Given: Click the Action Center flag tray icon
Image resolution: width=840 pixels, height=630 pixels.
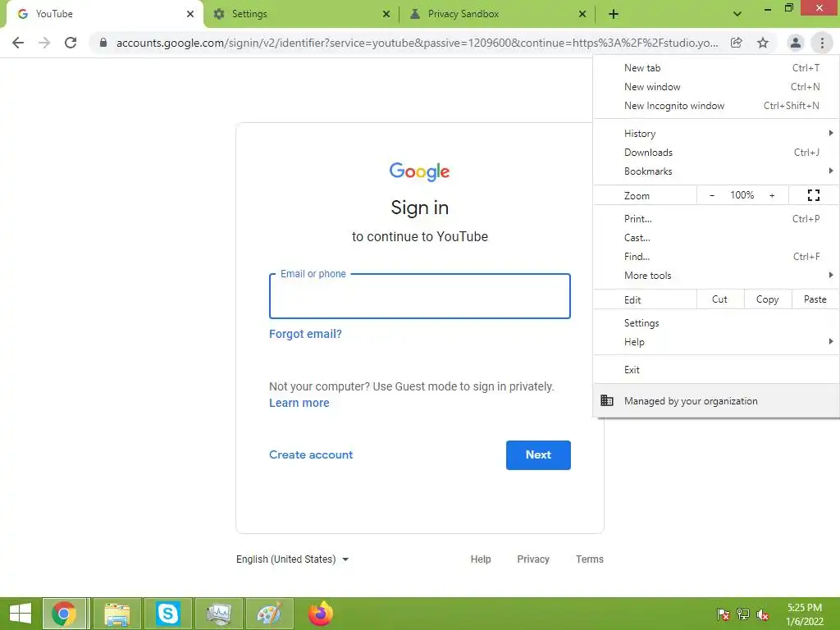Looking at the screenshot, I should (723, 614).
